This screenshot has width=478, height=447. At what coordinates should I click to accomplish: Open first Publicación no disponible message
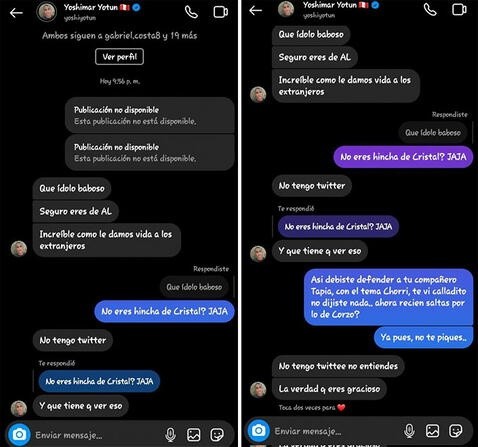click(x=150, y=115)
